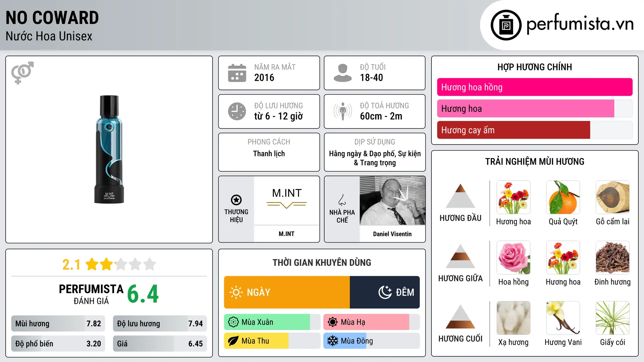
Task: Click the autumn leaf icon beside Mùa Thu
Action: [233, 341]
